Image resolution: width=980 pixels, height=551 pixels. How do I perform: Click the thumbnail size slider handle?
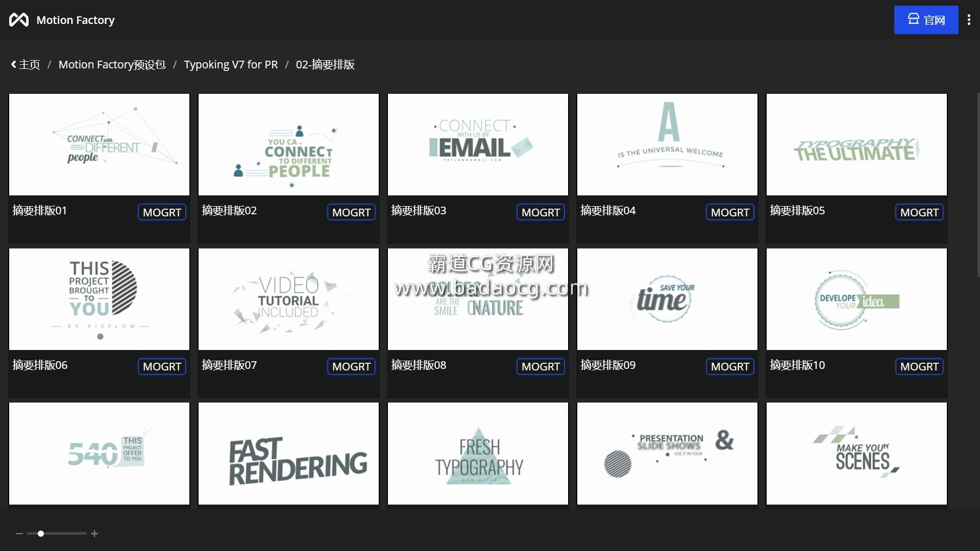[x=41, y=534]
